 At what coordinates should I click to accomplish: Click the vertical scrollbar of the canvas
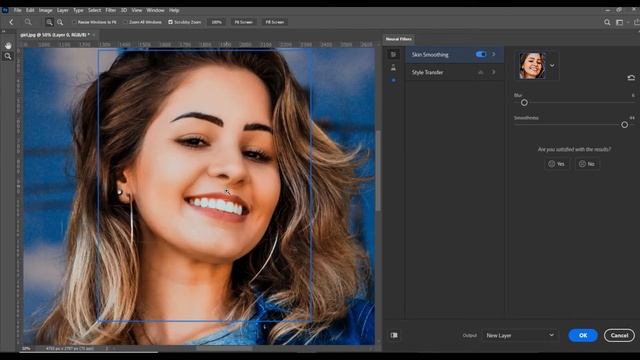378,170
